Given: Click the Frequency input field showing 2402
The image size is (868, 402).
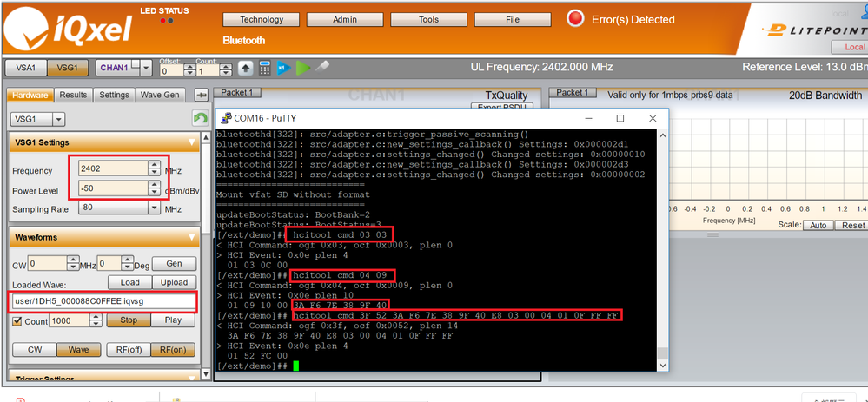Looking at the screenshot, I should coord(113,168).
